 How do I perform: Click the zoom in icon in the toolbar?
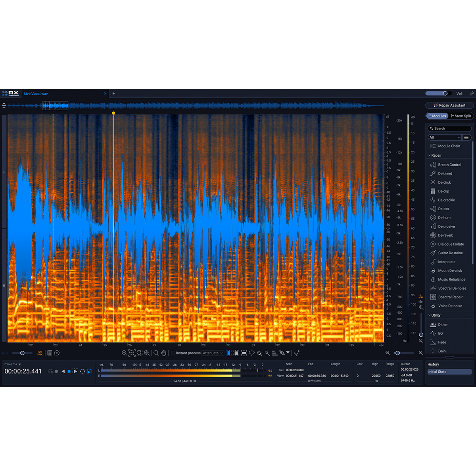pyautogui.click(x=125, y=353)
